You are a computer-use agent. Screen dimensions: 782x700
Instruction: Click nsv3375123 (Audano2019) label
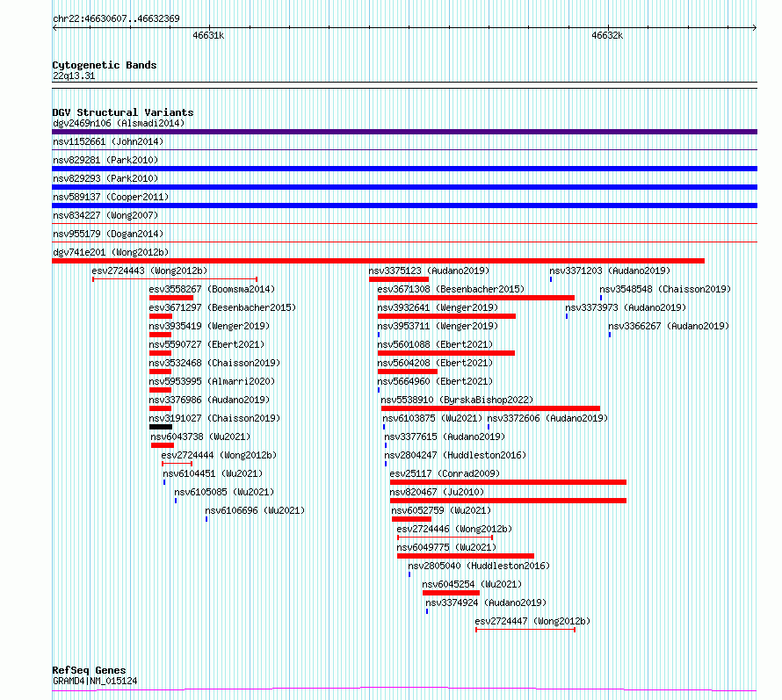[x=429, y=271]
